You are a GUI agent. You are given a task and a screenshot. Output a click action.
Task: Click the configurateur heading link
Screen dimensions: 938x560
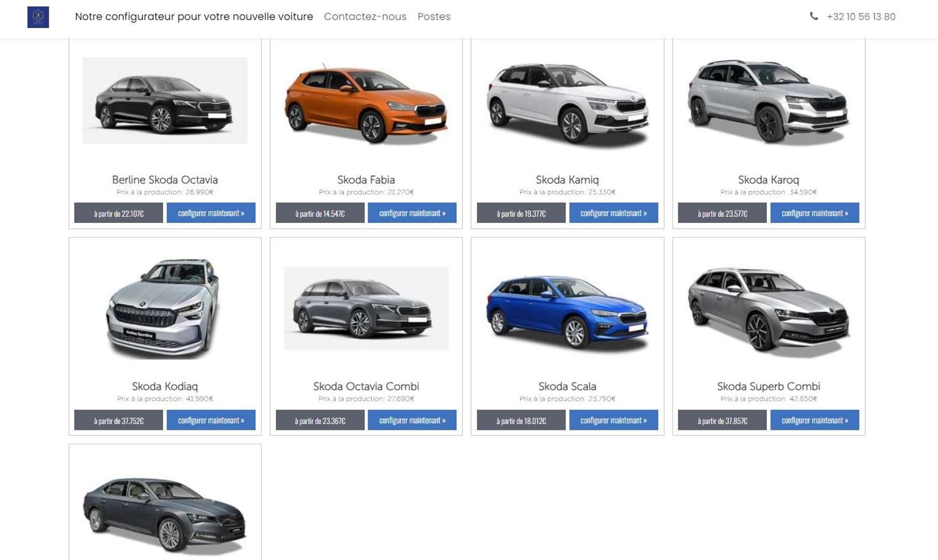point(194,17)
